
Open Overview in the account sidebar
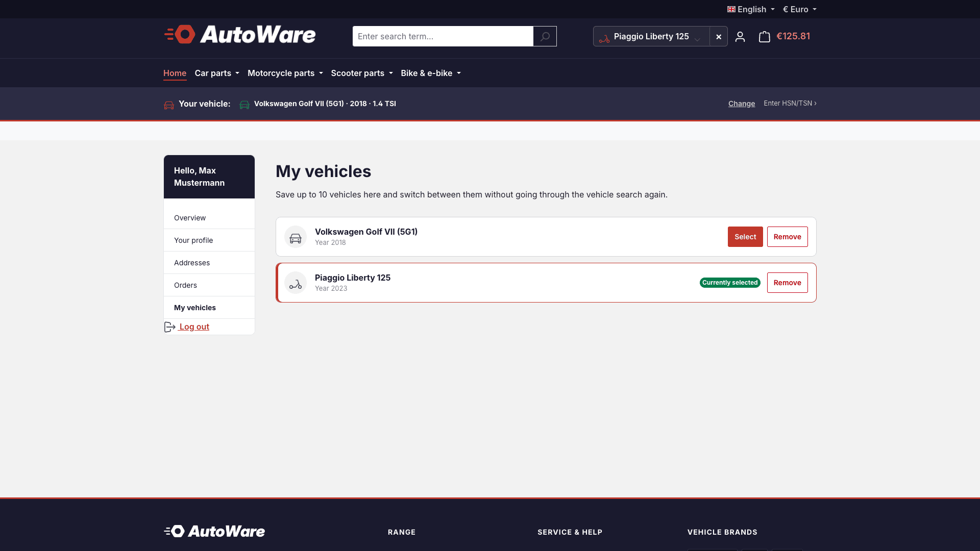(x=209, y=218)
